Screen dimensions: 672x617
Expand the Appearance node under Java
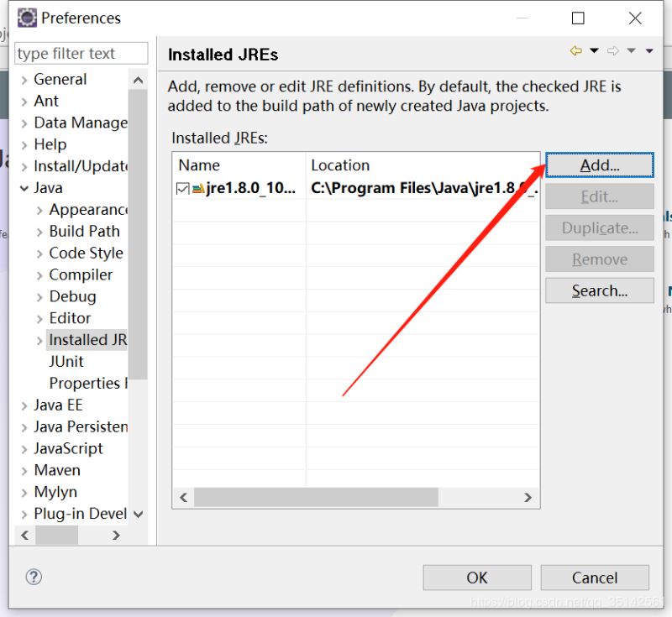[39, 210]
